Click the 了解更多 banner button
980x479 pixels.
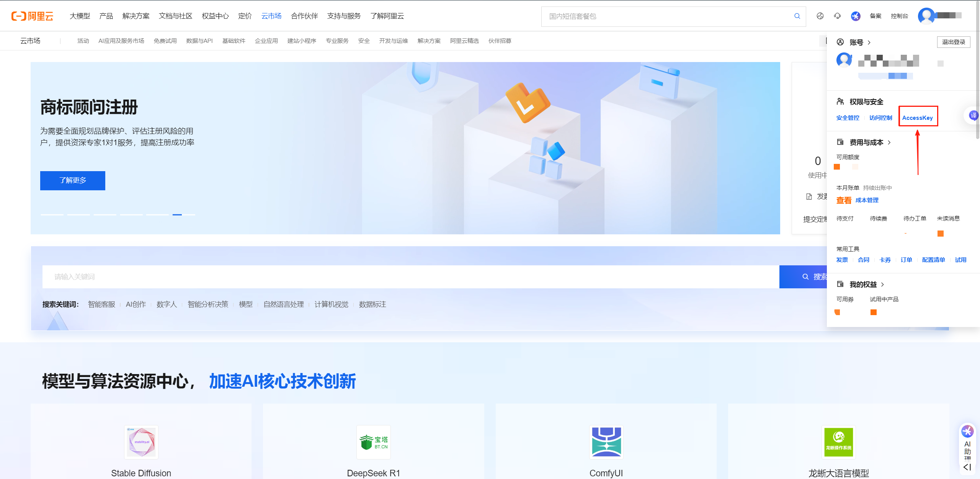point(73,180)
